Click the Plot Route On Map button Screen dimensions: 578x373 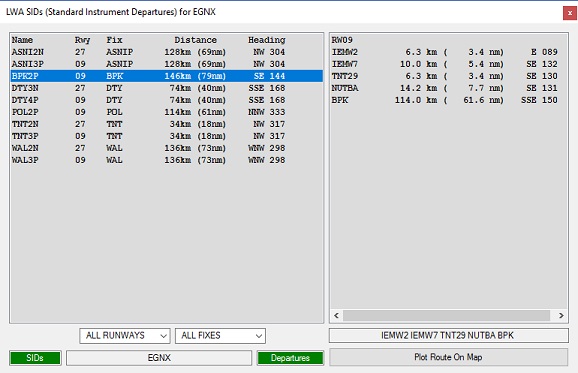click(x=448, y=357)
